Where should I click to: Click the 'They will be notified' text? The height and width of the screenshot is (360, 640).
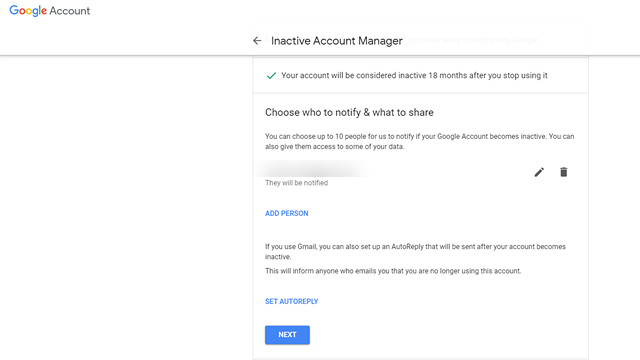(x=296, y=183)
